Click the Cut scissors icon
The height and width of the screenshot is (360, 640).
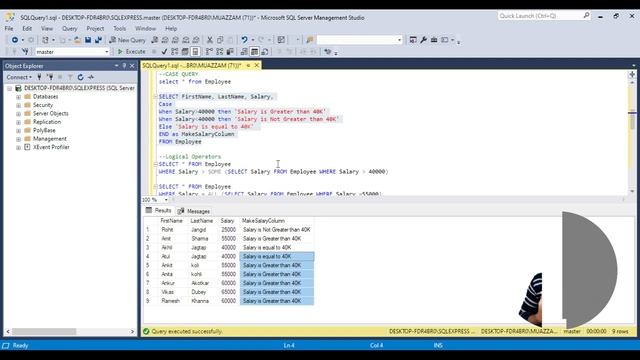(210, 40)
